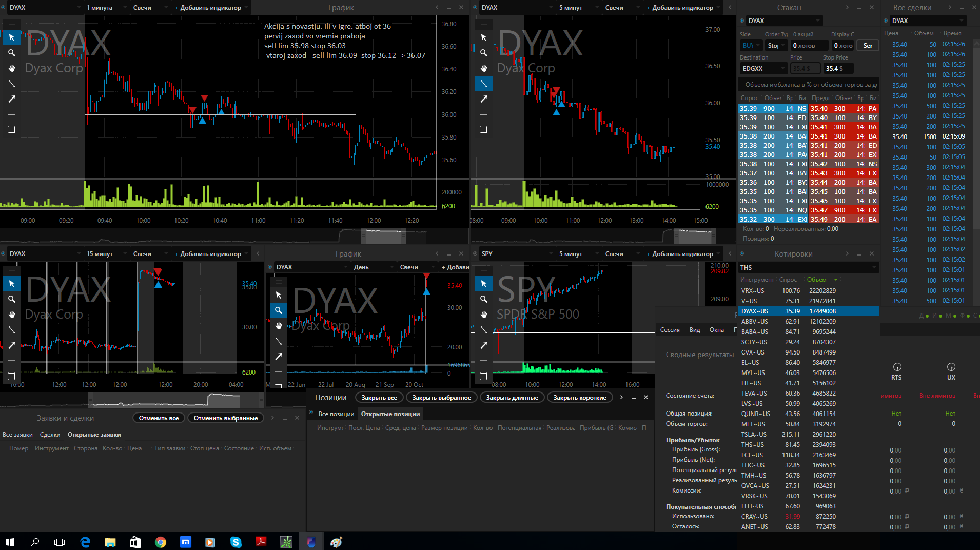Open the hamburger toolbar menu on 1-minute DYAX chart
Viewport: 980px width, 550px height.
point(12,24)
